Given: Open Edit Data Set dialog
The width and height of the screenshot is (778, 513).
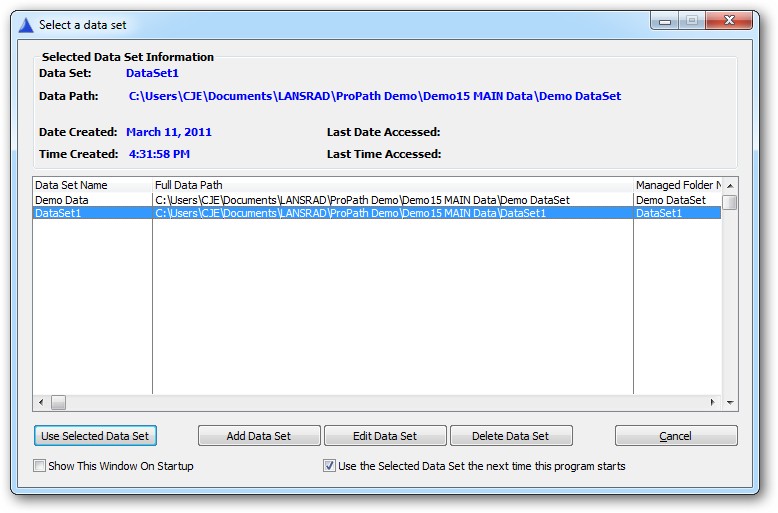Looking at the screenshot, I should [x=385, y=436].
